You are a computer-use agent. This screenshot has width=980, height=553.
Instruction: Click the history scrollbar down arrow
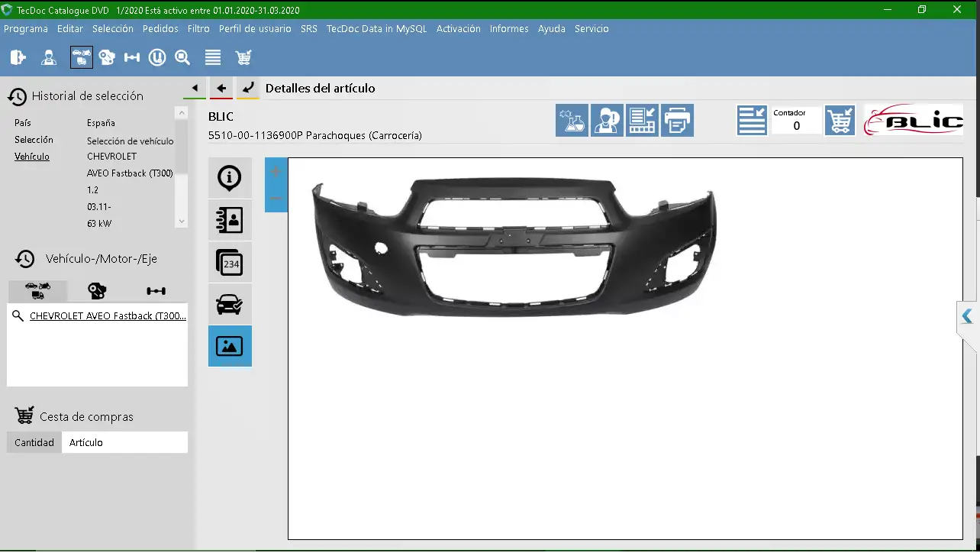(182, 222)
